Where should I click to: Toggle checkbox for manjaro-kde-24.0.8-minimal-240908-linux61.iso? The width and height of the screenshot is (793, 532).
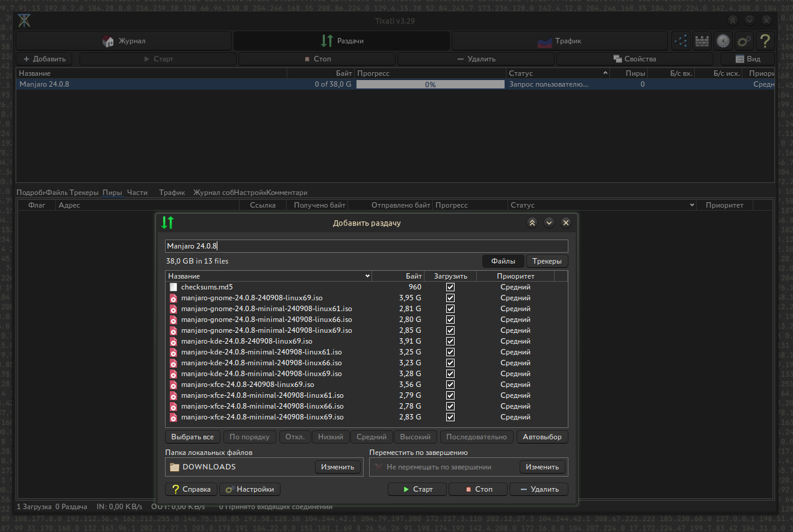[450, 352]
